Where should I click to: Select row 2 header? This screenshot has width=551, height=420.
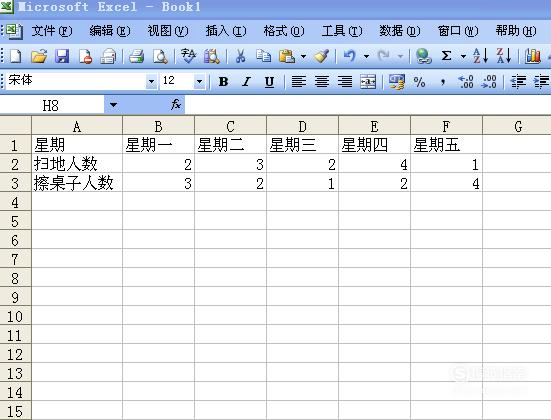[x=15, y=164]
